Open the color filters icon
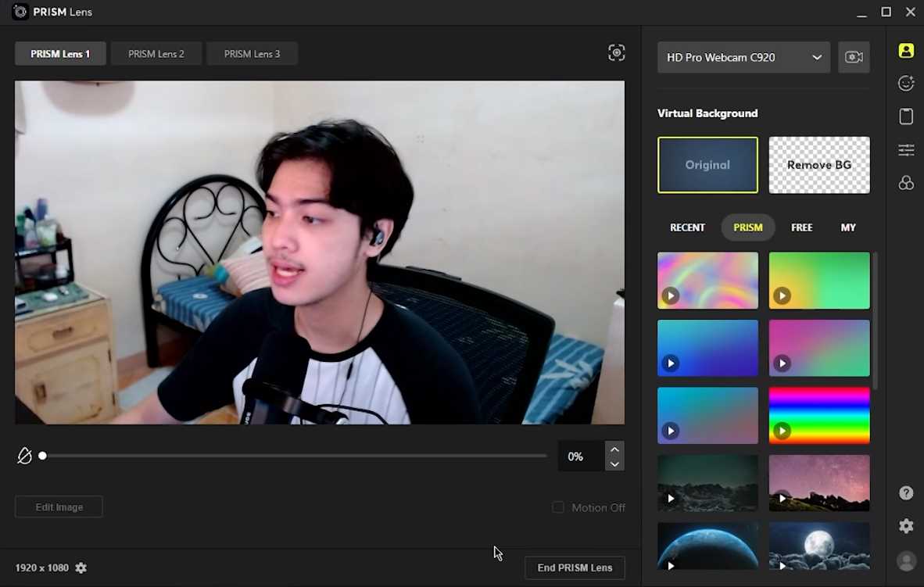Screen dimensions: 924x587 (906, 183)
